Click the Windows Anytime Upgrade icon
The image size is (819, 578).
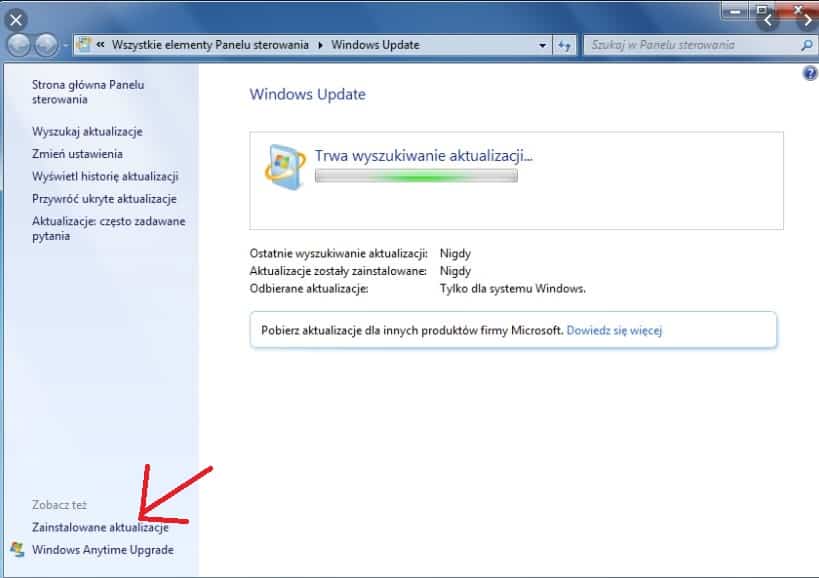point(17,549)
